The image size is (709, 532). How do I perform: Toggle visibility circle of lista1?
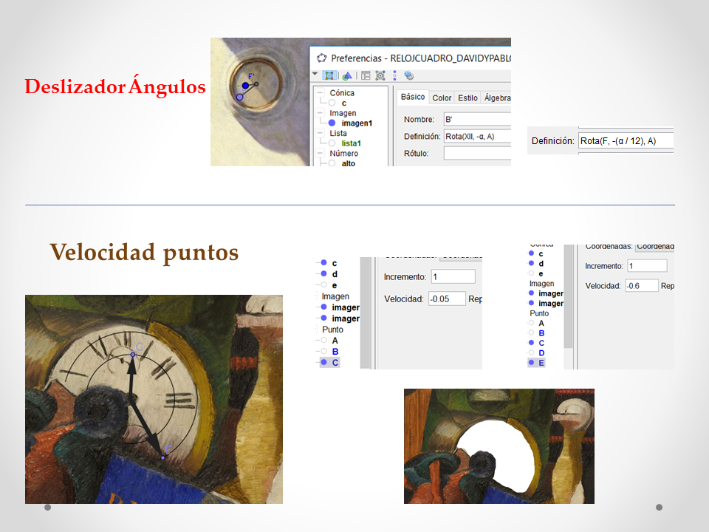332,143
